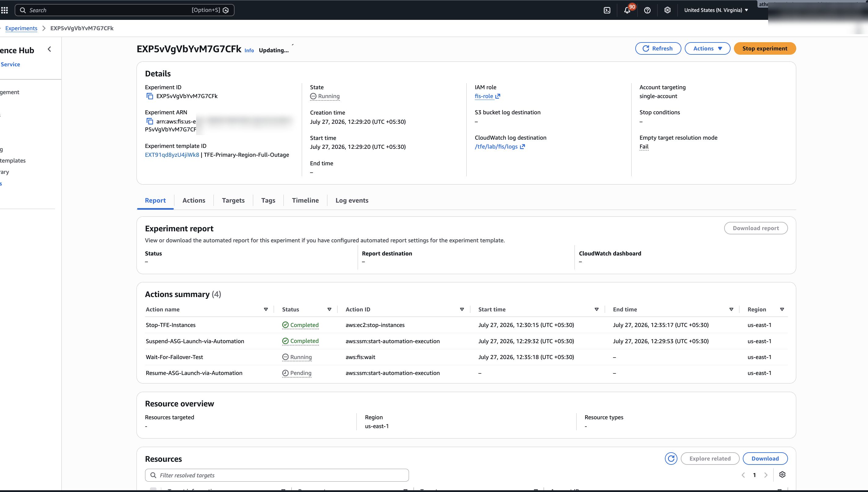
Task: Switch to the Targets tab
Action: pyautogui.click(x=233, y=200)
